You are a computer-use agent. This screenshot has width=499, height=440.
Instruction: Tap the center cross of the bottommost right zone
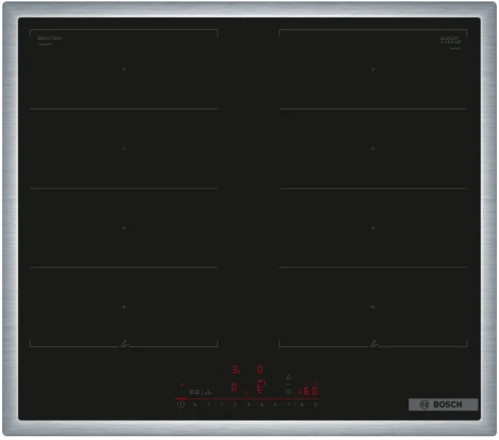[373, 307]
